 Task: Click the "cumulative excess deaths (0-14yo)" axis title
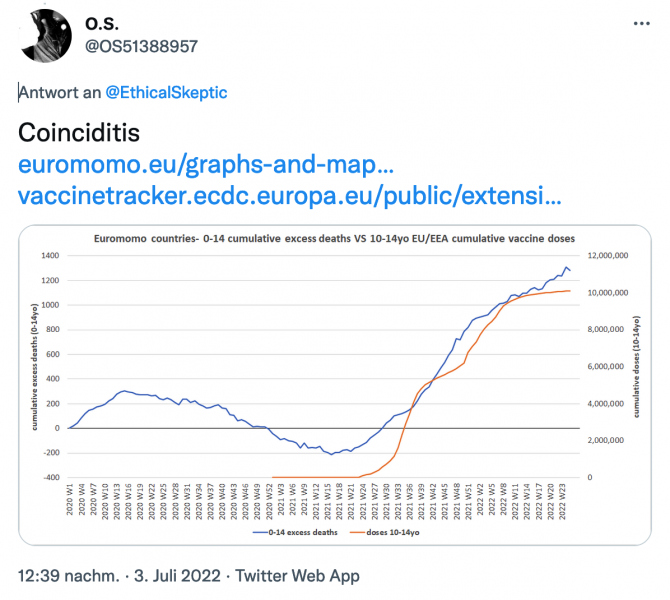(x=36, y=366)
